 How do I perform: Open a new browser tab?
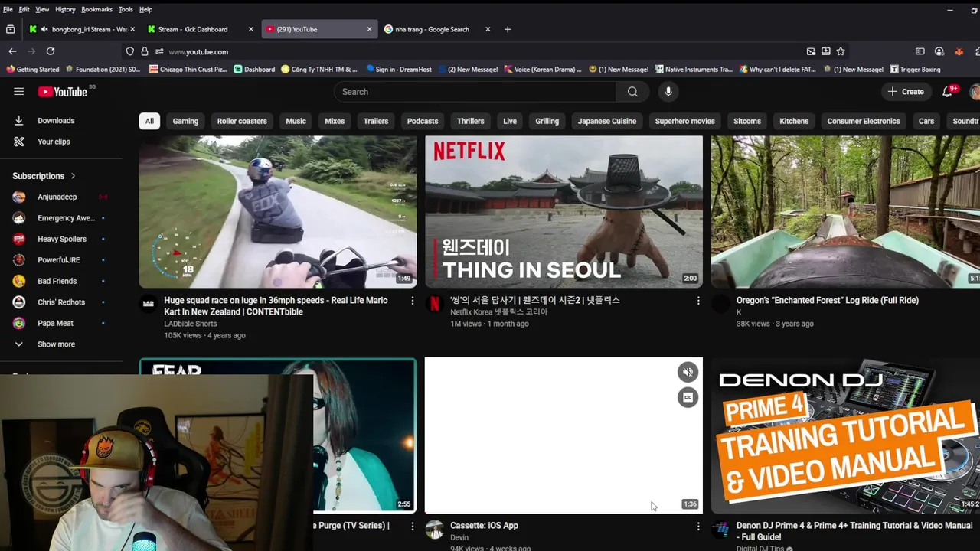click(508, 29)
